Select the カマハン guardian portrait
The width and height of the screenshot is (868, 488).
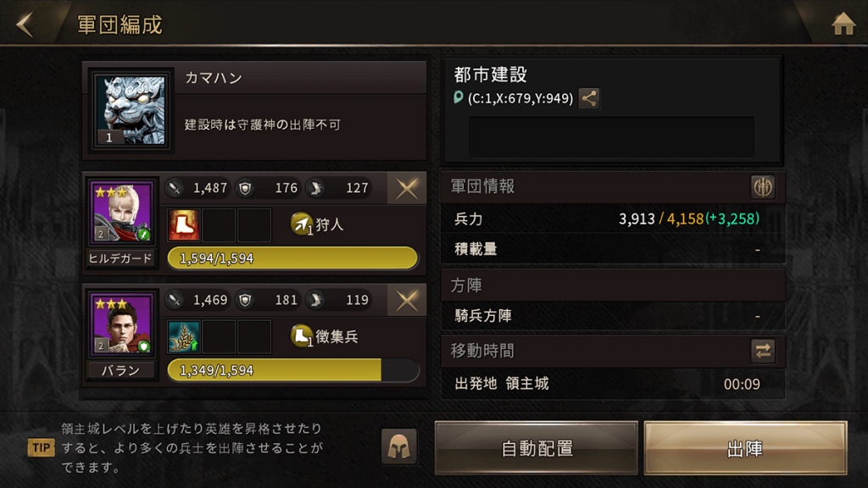click(x=131, y=111)
